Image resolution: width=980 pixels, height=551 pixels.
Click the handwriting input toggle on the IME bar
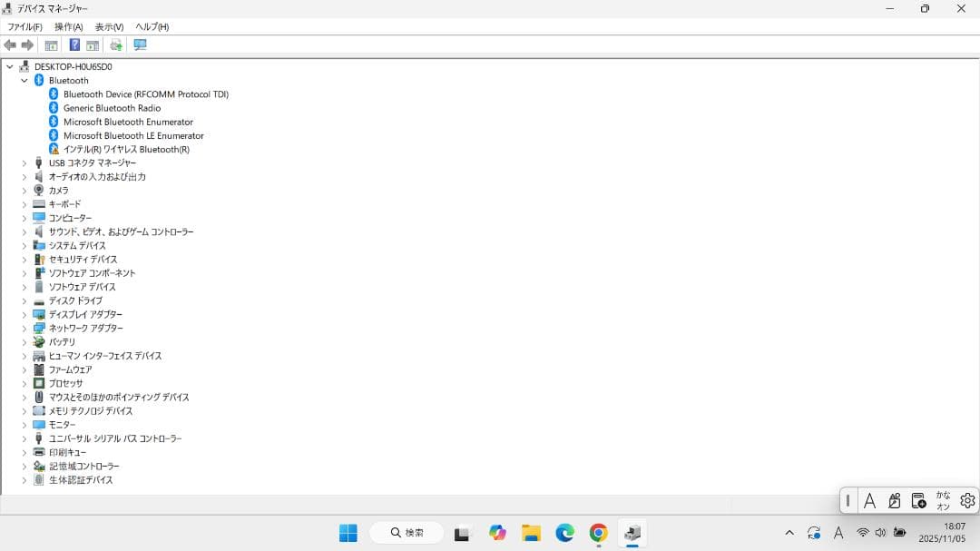click(894, 500)
